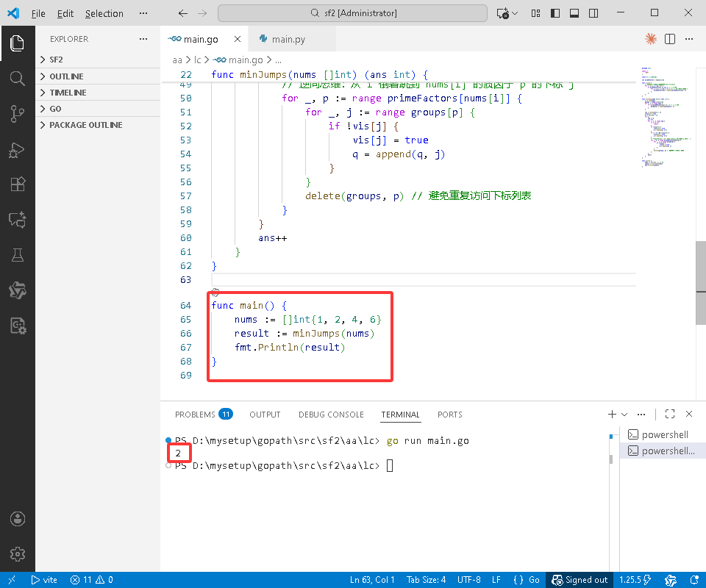Open Explorer Views and More Actions

[143, 39]
